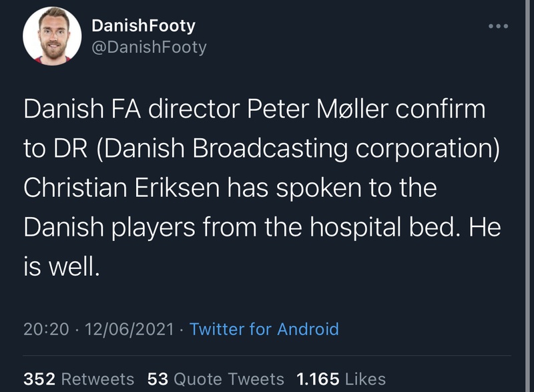
Task: Click the word "Likes" label
Action: pyautogui.click(x=366, y=379)
